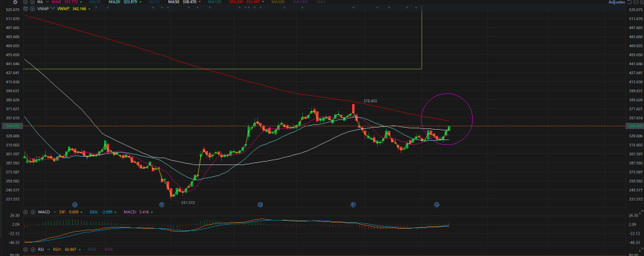
Task: Open the last event marker on the time axis
Action: coord(437,204)
